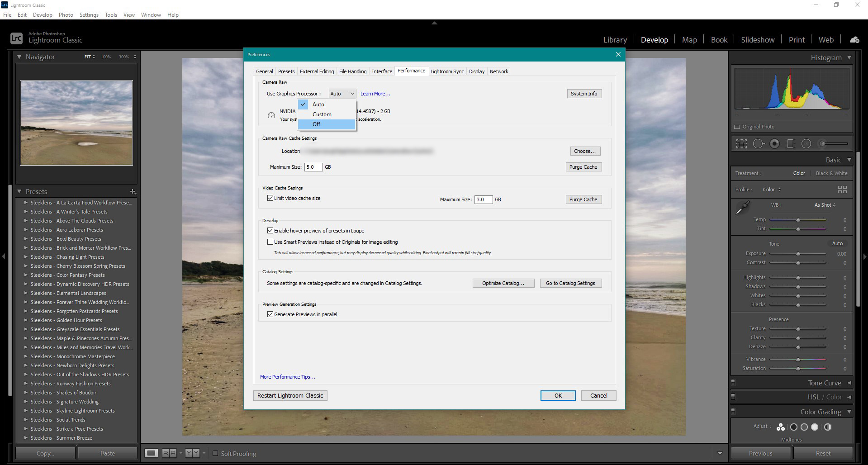Click Camera Raw cache Maximum Size field
This screenshot has height=465, width=868.
click(x=313, y=167)
